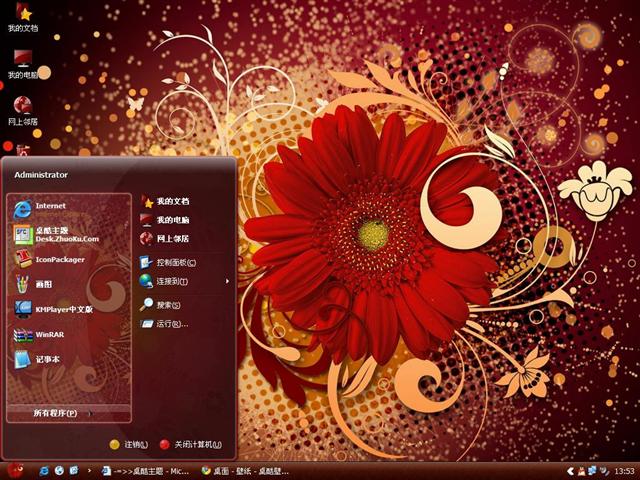Open 桌酷主题 Desk.ZhuoKu.Com entry
Image resolution: width=640 pixels, height=480 pixels.
click(69, 234)
